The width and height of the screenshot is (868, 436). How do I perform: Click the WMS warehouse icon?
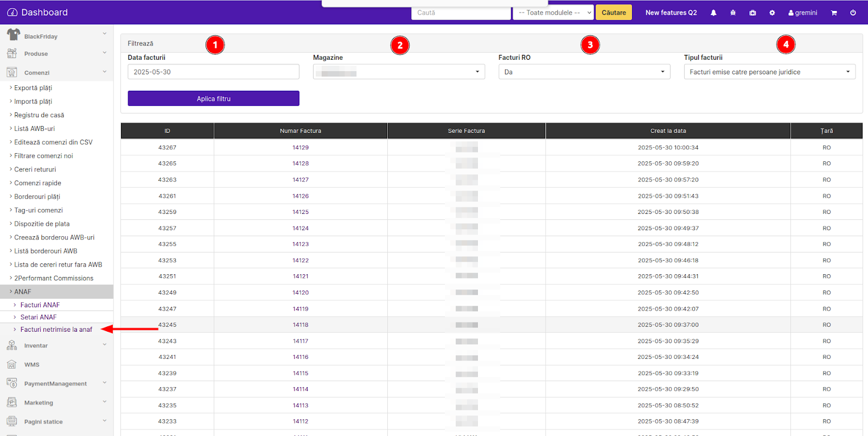[x=12, y=364]
